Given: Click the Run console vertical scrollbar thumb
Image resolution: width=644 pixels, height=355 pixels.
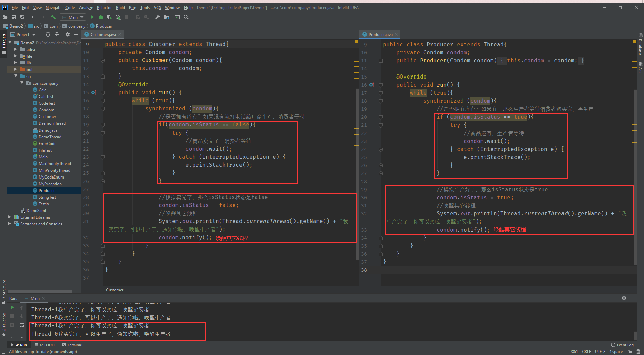Looking at the screenshot, I should (635, 336).
